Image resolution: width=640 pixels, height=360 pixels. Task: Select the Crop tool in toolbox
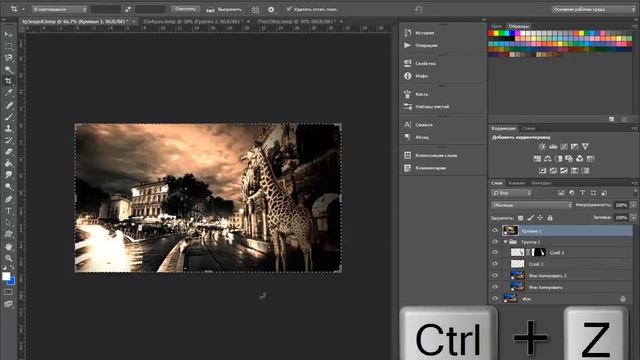click(9, 81)
